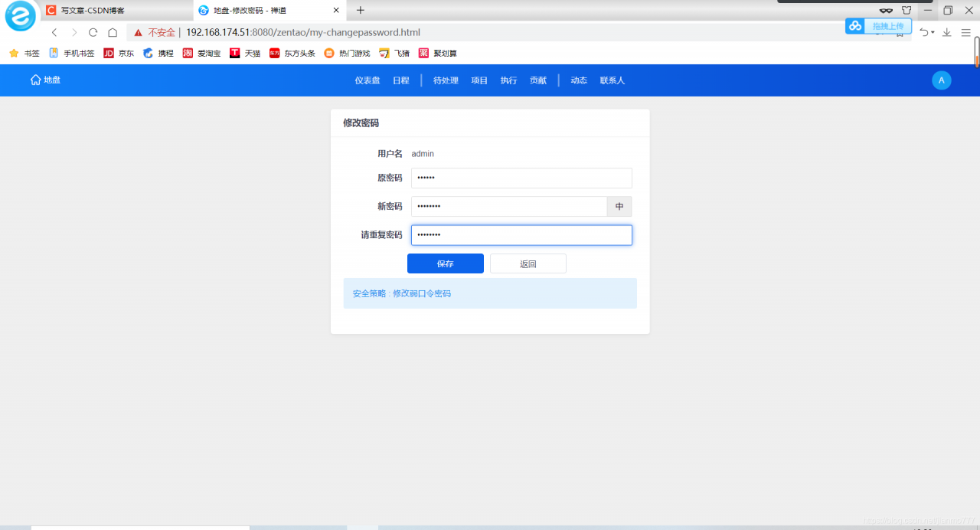The height and width of the screenshot is (530, 980).
Task: Open the 贡献 menu item
Action: click(x=538, y=80)
